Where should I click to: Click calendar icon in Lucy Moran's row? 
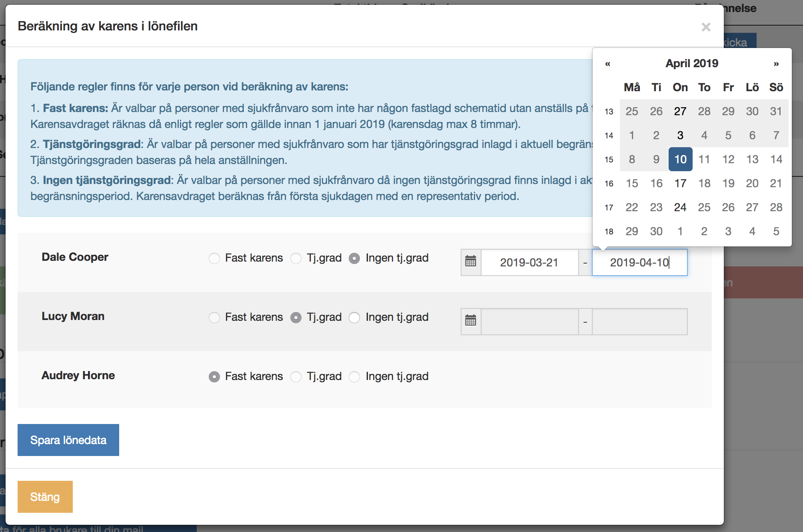[471, 322]
